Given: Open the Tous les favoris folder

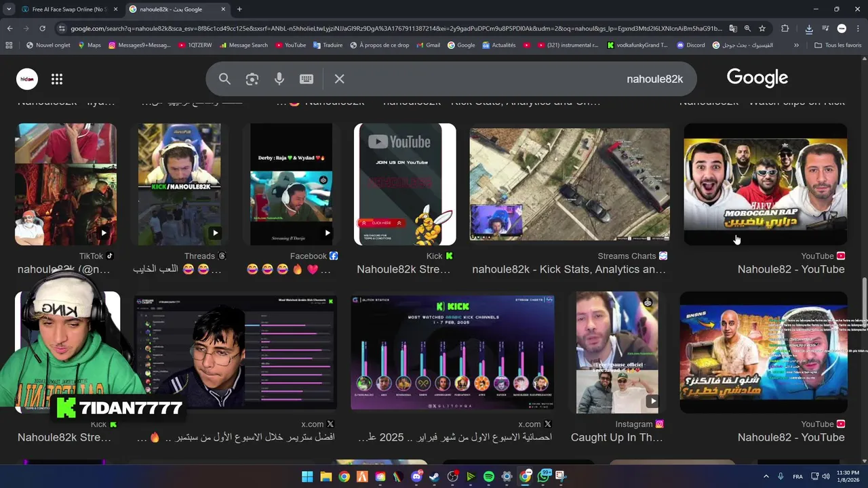Looking at the screenshot, I should (838, 45).
